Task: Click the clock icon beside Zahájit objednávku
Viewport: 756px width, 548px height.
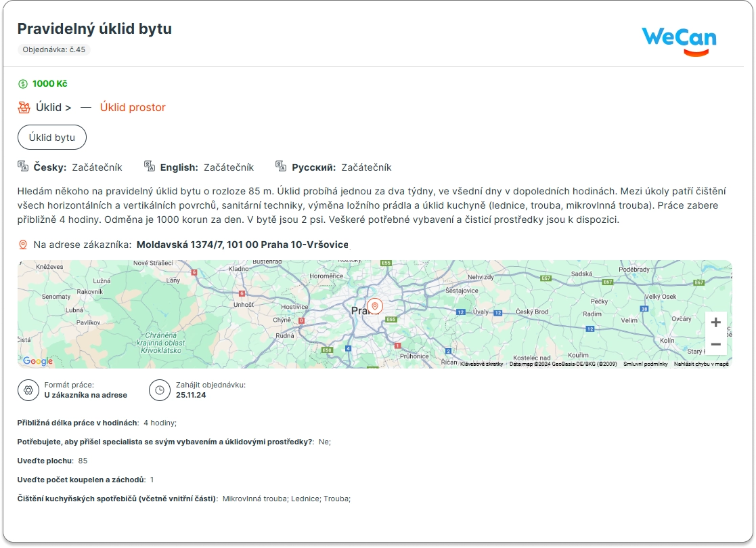Action: click(160, 390)
